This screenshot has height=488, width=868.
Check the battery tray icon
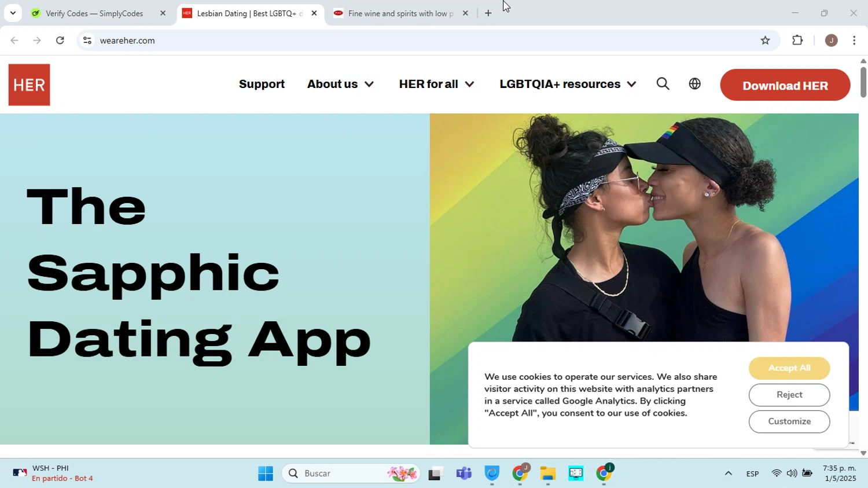(x=807, y=474)
